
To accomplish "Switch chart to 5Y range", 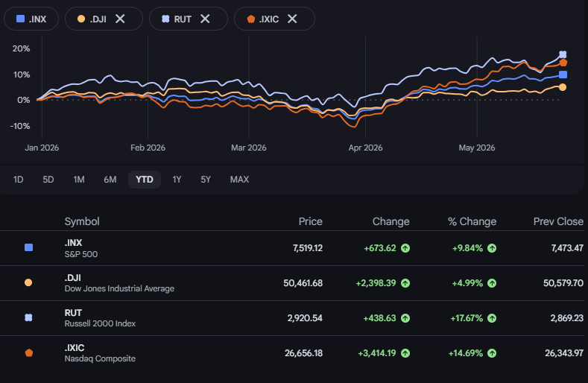I will [x=206, y=180].
